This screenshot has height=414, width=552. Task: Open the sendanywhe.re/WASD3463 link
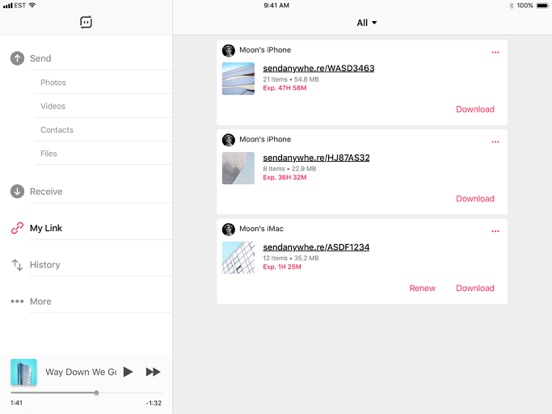(319, 68)
